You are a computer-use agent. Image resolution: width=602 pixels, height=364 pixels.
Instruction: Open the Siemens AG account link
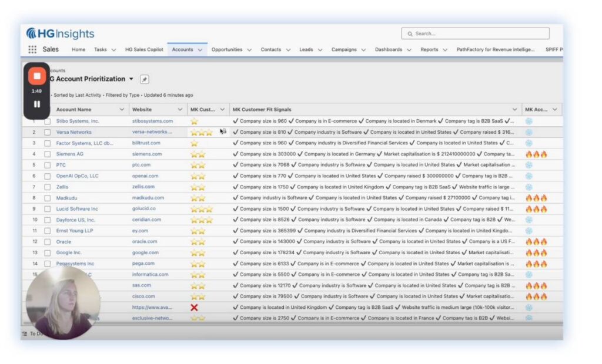(x=69, y=154)
